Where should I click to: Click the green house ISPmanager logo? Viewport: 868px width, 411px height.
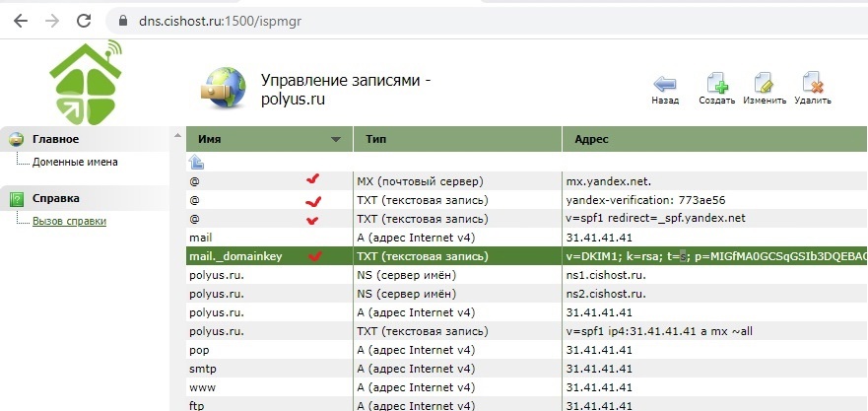pos(87,82)
